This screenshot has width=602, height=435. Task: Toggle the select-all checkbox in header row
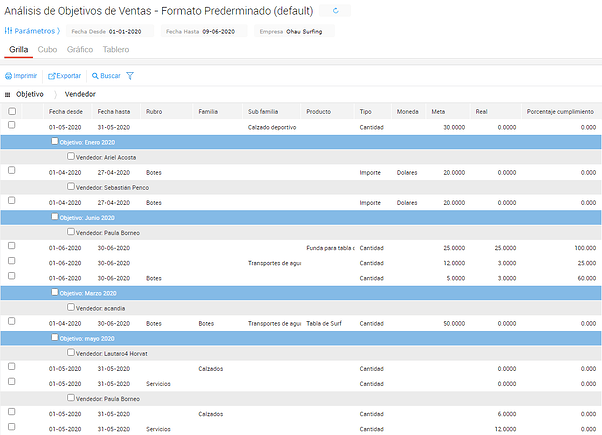tap(12, 112)
